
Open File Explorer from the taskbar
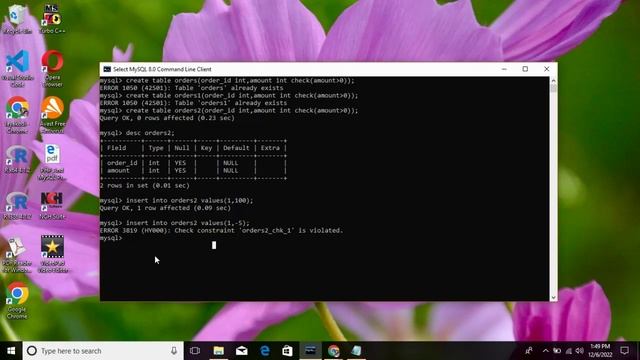(218, 351)
